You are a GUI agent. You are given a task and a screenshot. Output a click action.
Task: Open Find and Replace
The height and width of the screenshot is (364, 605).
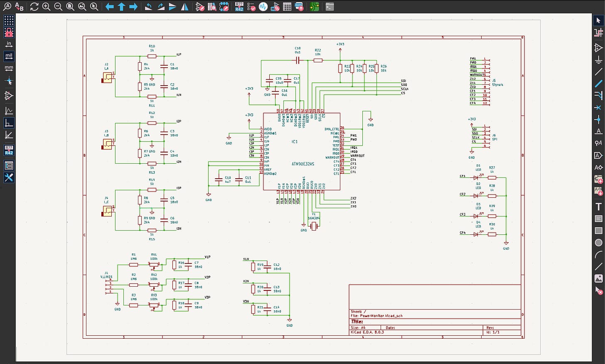coord(19,7)
